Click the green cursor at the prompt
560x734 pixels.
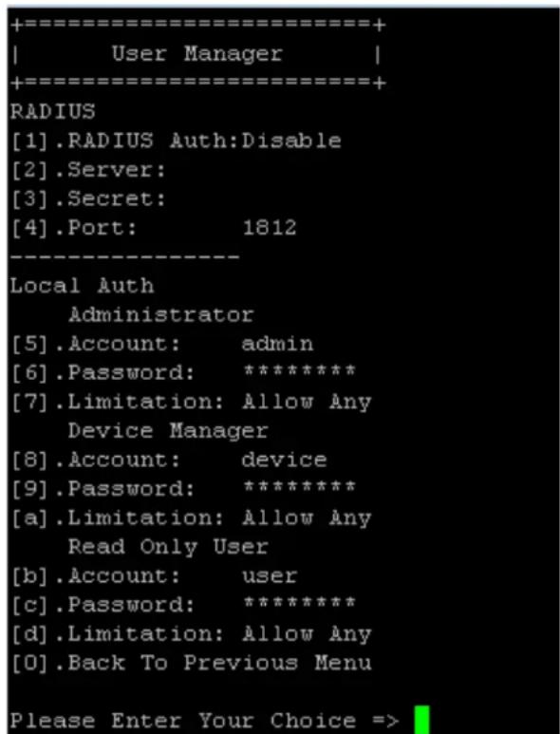(x=421, y=720)
